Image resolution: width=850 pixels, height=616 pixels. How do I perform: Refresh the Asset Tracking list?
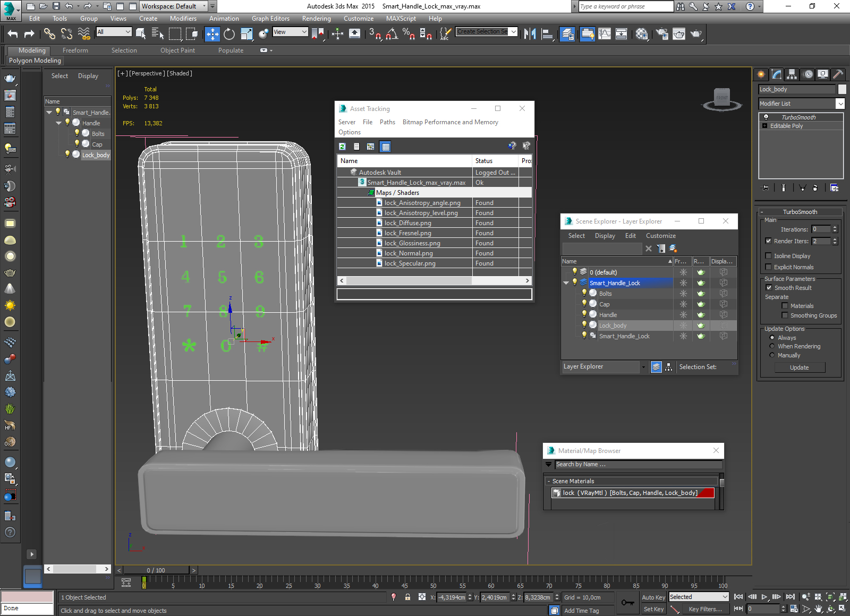tap(342, 147)
